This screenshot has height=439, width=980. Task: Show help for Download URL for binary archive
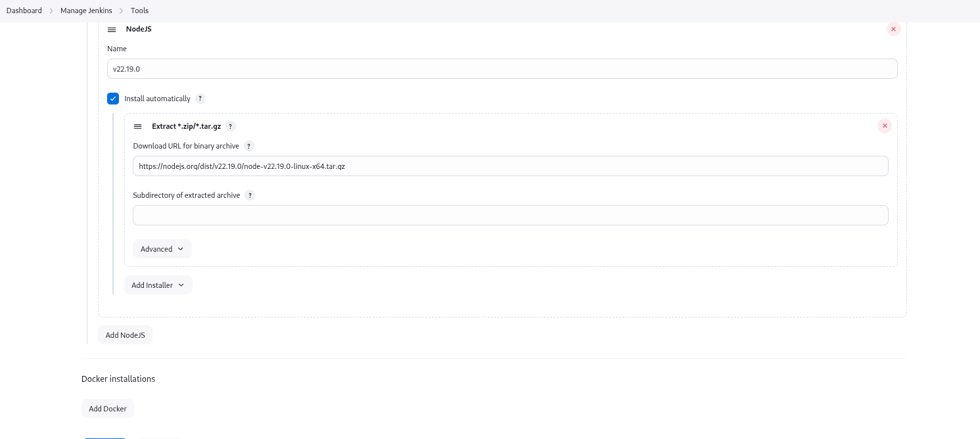point(249,146)
